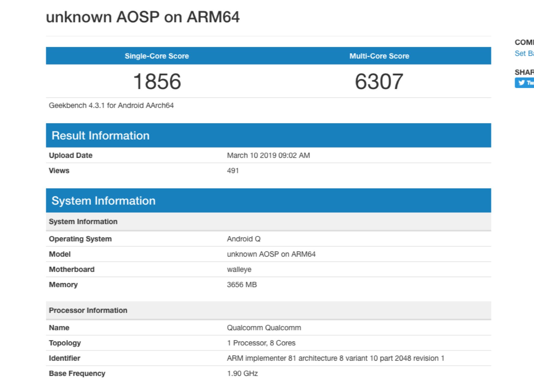Click the page title unknown AOSP on ARM64
The image size is (534, 392).
pos(143,17)
